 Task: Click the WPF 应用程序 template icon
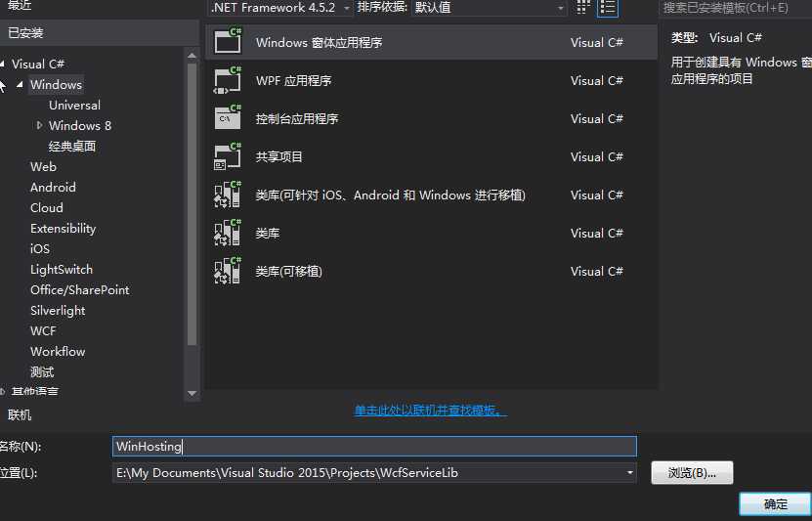228,80
